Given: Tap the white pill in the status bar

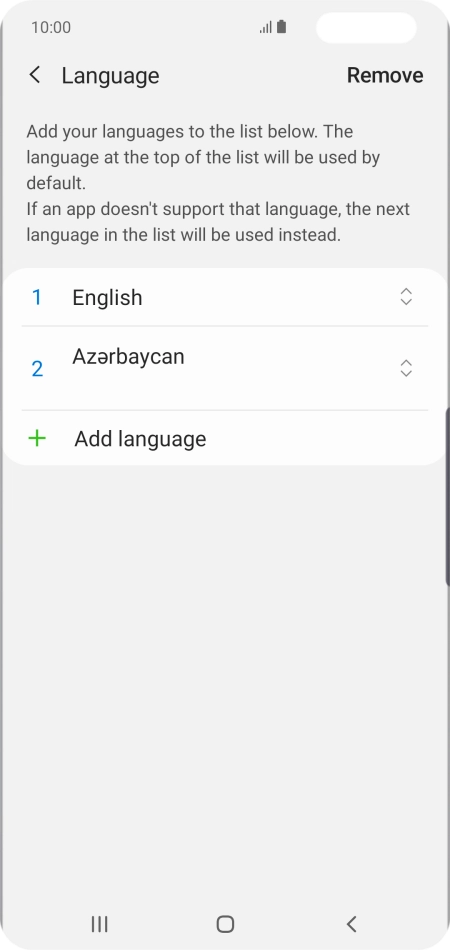Looking at the screenshot, I should click(366, 27).
